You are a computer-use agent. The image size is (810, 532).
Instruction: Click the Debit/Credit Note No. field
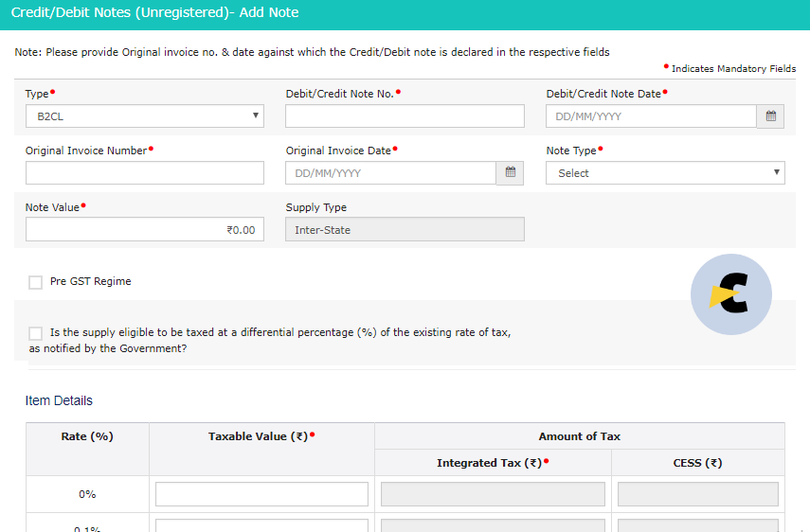point(405,116)
